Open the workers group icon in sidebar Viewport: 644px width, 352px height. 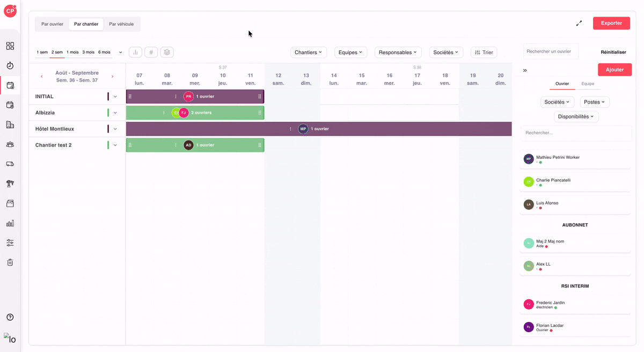10,144
